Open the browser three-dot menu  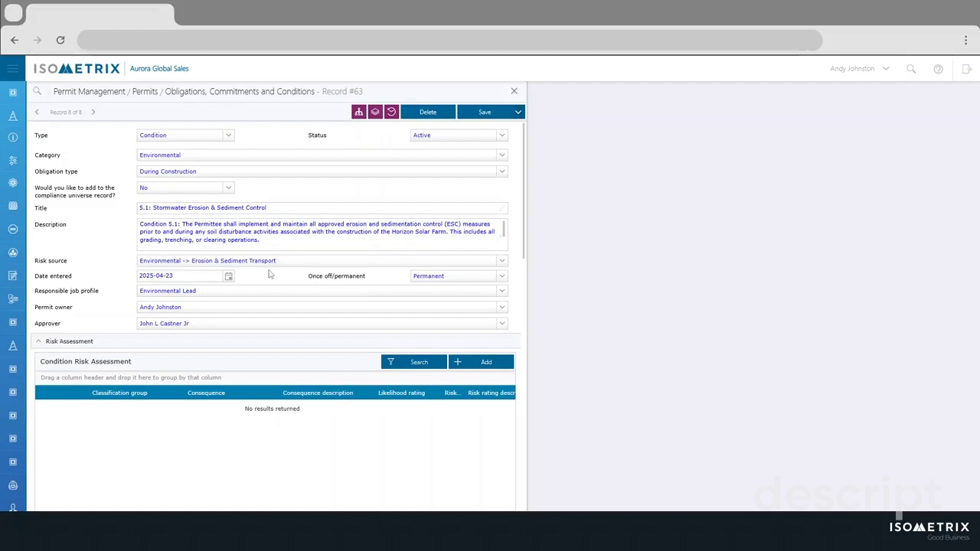pos(966,40)
